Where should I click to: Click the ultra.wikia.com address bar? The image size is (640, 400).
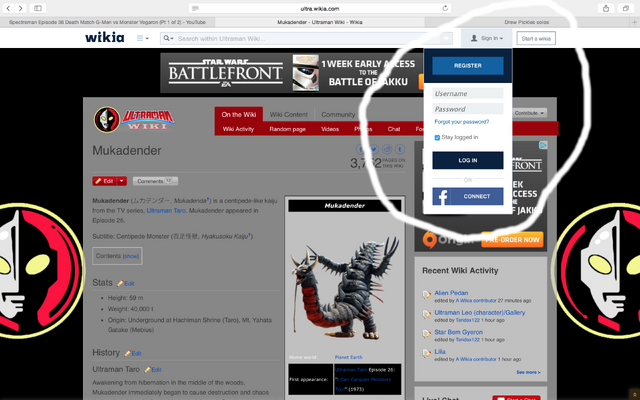[x=320, y=8]
